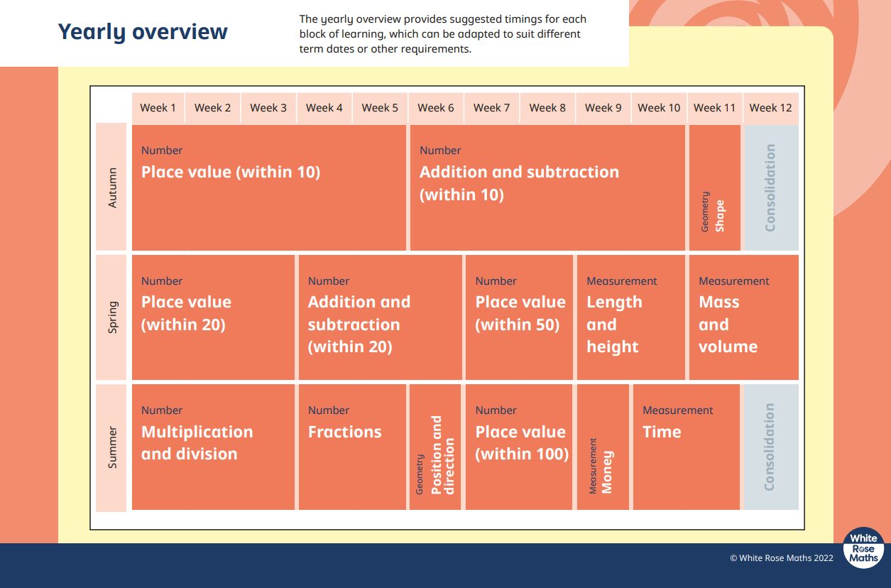
Task: Click the Week 12 column header
Action: click(x=770, y=108)
